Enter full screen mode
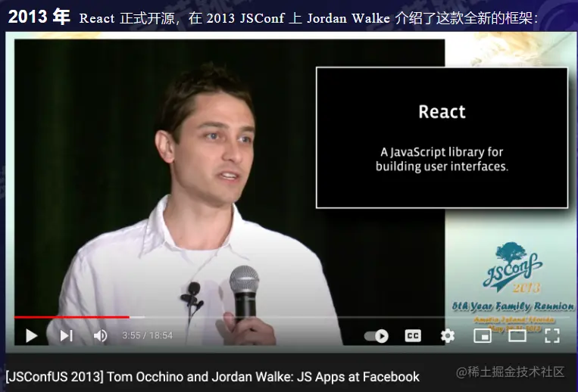578x392 pixels. (551, 336)
